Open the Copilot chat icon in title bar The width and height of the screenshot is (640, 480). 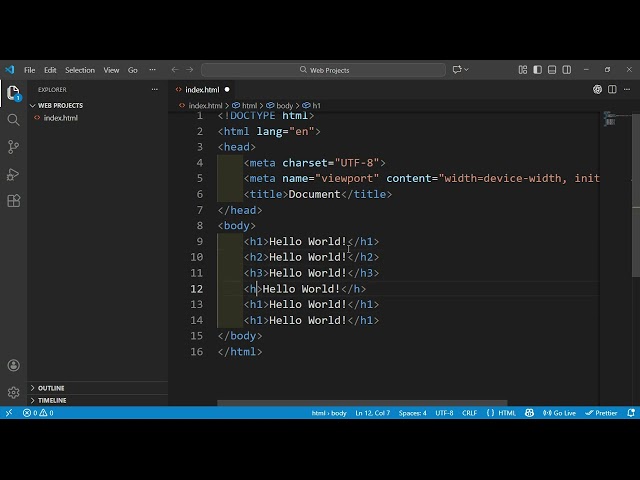click(457, 70)
